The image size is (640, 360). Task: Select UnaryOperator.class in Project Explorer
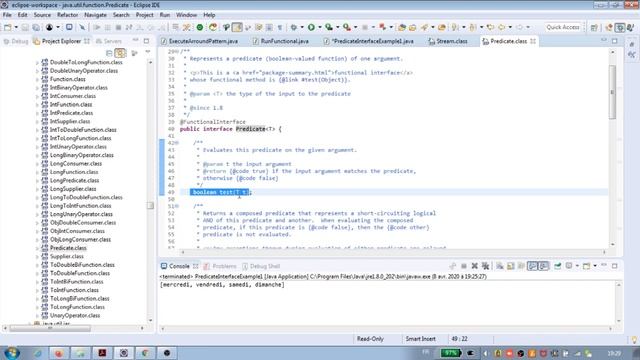click(x=75, y=316)
